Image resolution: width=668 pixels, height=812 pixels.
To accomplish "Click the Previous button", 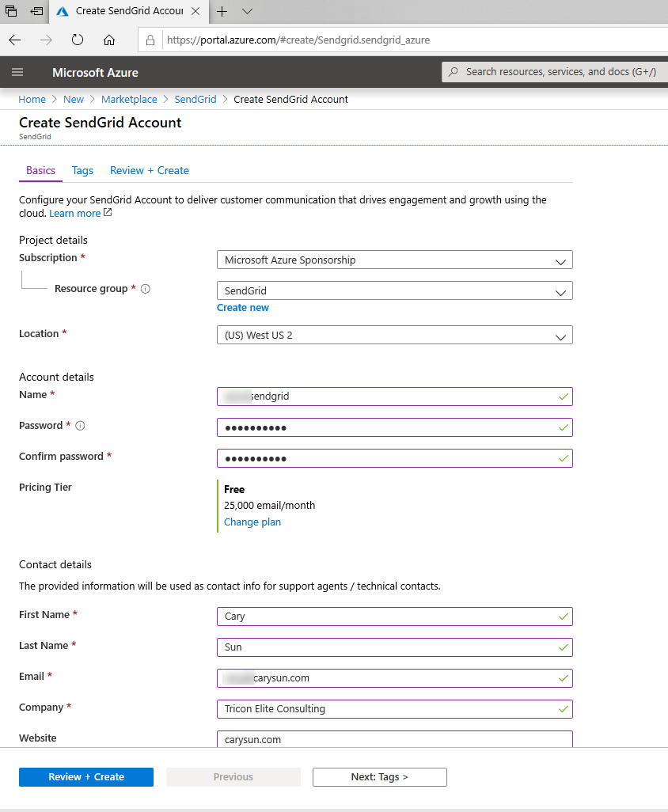I will tap(233, 777).
